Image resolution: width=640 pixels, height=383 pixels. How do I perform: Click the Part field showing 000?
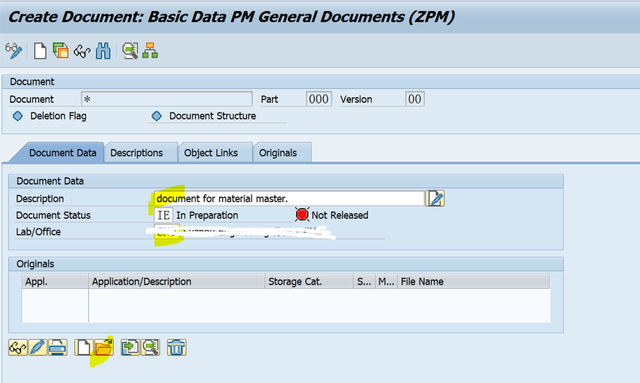318,99
